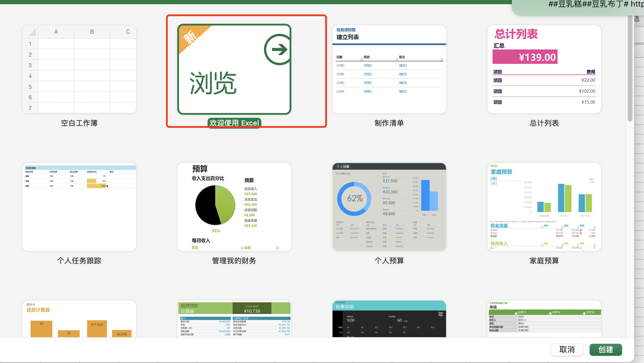Click the 总计列表 caption below the thumbnail

pyautogui.click(x=544, y=123)
